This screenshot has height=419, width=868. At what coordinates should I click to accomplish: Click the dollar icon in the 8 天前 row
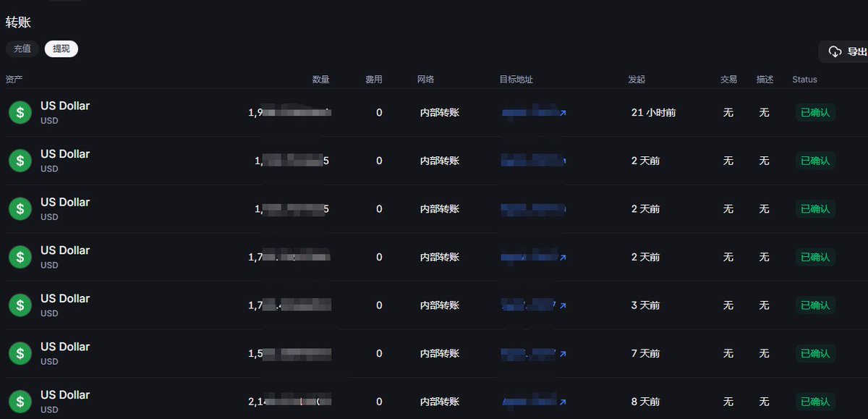coord(20,402)
